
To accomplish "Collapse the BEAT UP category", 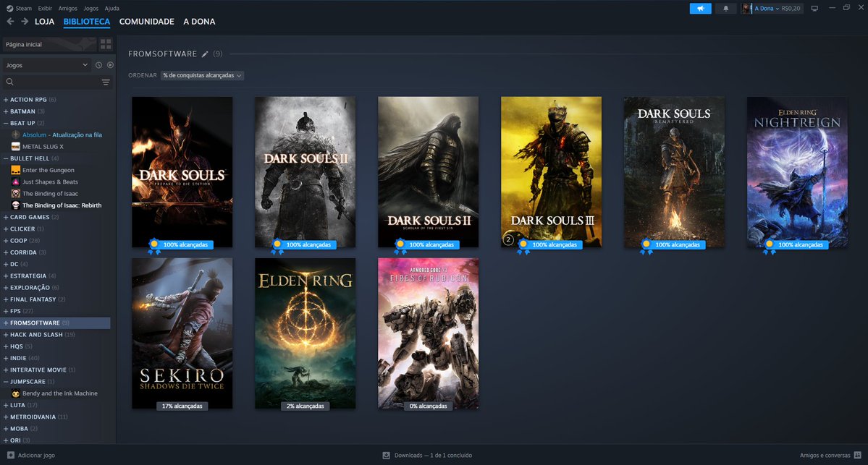I will [6, 123].
